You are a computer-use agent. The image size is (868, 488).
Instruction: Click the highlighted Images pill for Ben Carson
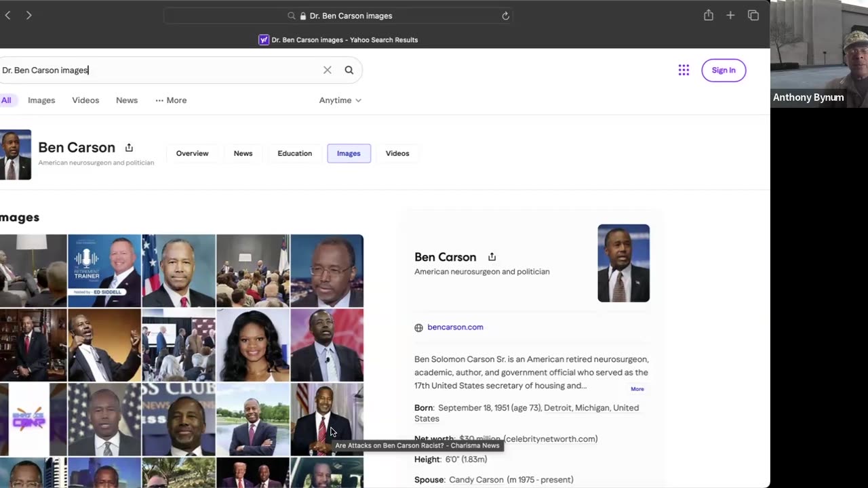349,153
